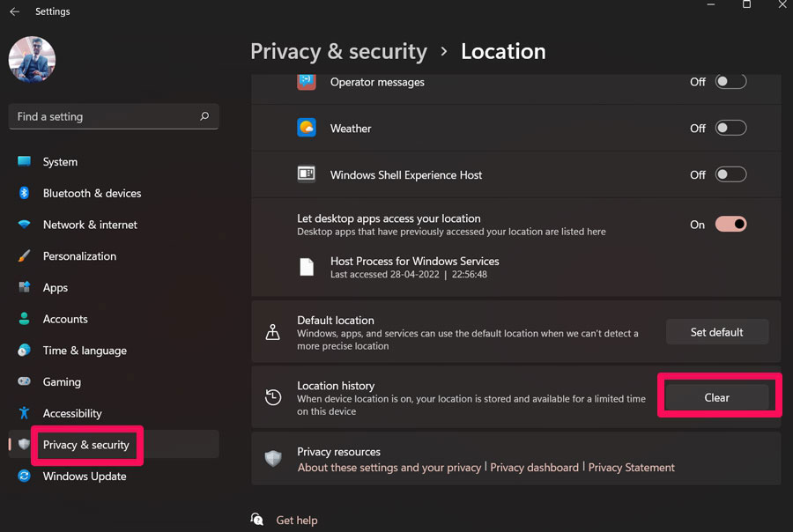Screen dimensions: 793x532
Task: Click the Get help chat icon
Action: (x=257, y=520)
